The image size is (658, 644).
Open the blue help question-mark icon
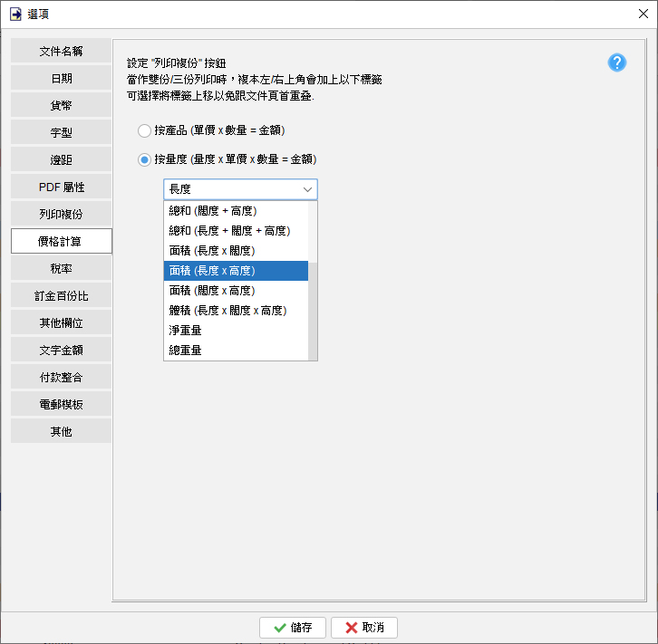tap(616, 62)
